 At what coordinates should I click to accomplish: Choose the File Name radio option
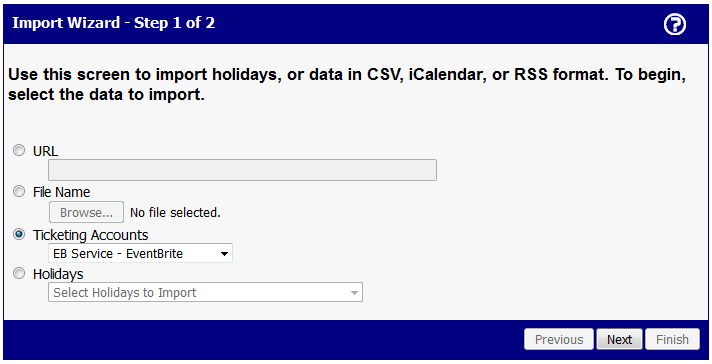tap(19, 192)
